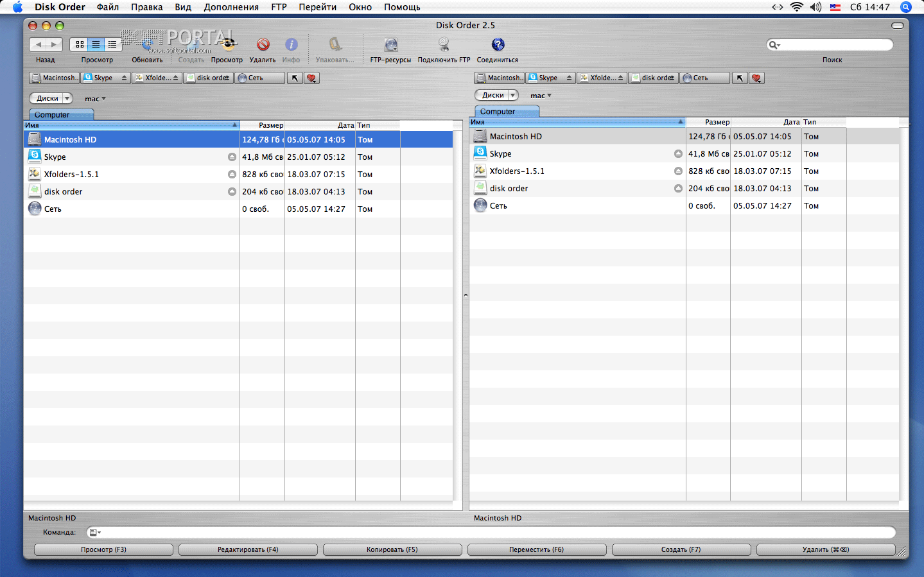
Task: Click Skype drive button in right drive bar
Action: point(550,78)
